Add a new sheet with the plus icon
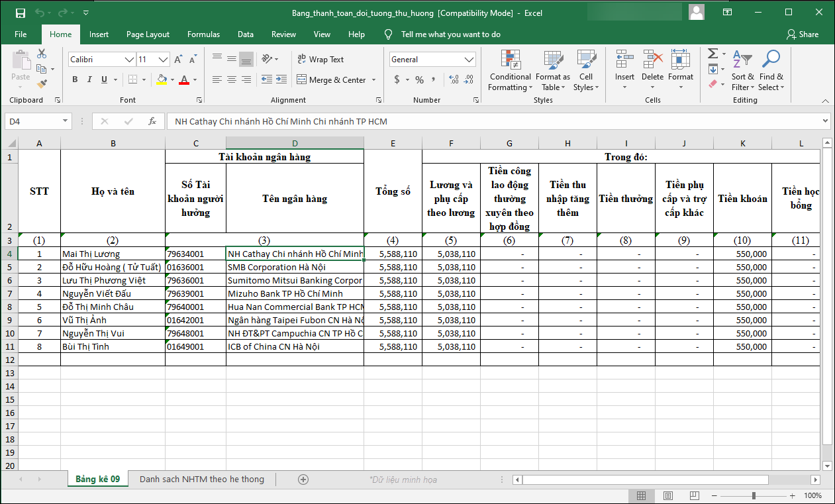Image resolution: width=835 pixels, height=504 pixels. [303, 479]
